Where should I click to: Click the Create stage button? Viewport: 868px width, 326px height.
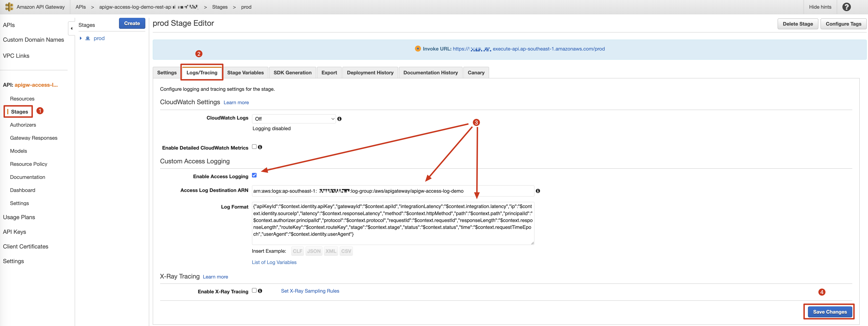point(132,23)
